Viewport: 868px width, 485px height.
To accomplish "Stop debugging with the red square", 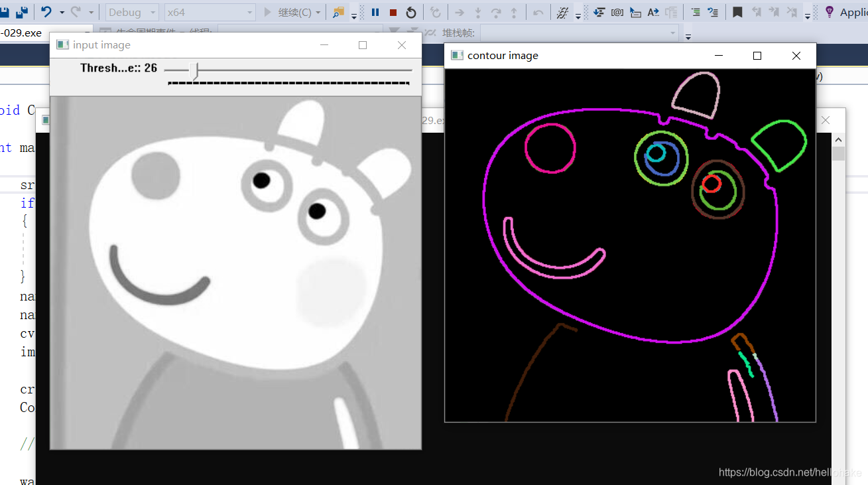I will pos(393,12).
